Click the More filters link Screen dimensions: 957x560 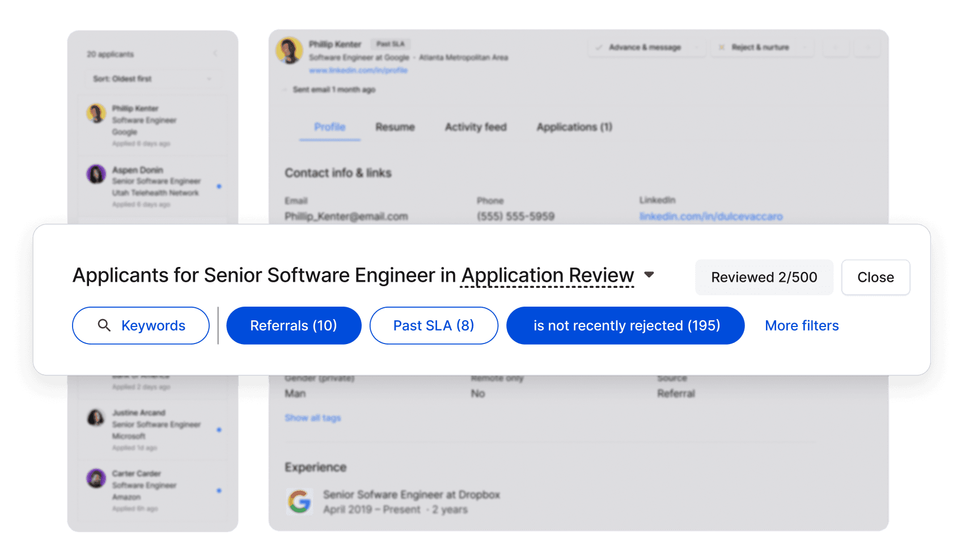click(802, 325)
